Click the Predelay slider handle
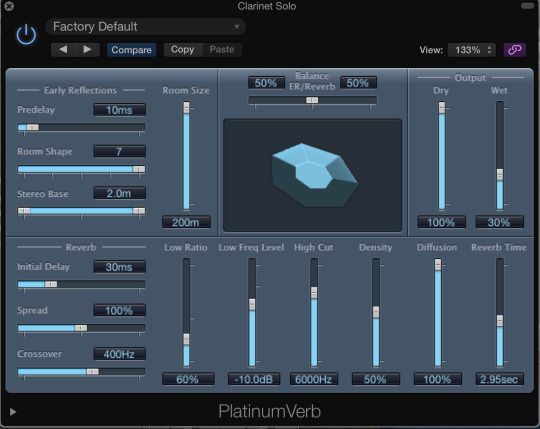540x429 pixels. coord(33,127)
